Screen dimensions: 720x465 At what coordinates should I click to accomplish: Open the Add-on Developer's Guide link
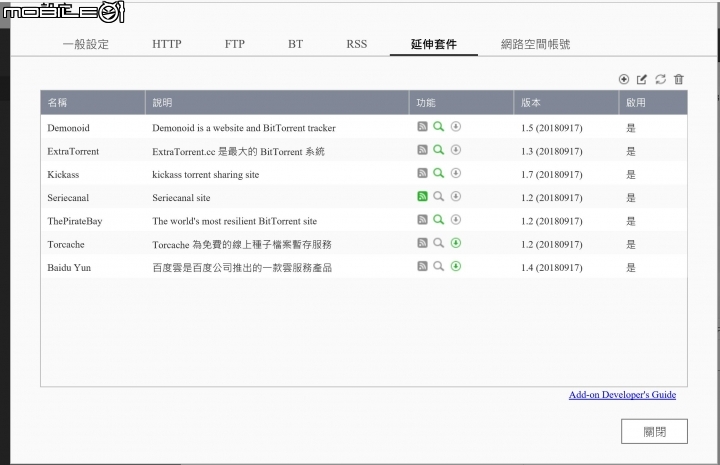coord(622,395)
